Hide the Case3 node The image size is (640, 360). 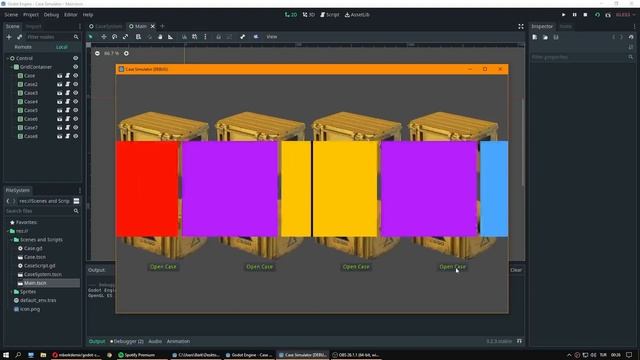pyautogui.click(x=76, y=93)
